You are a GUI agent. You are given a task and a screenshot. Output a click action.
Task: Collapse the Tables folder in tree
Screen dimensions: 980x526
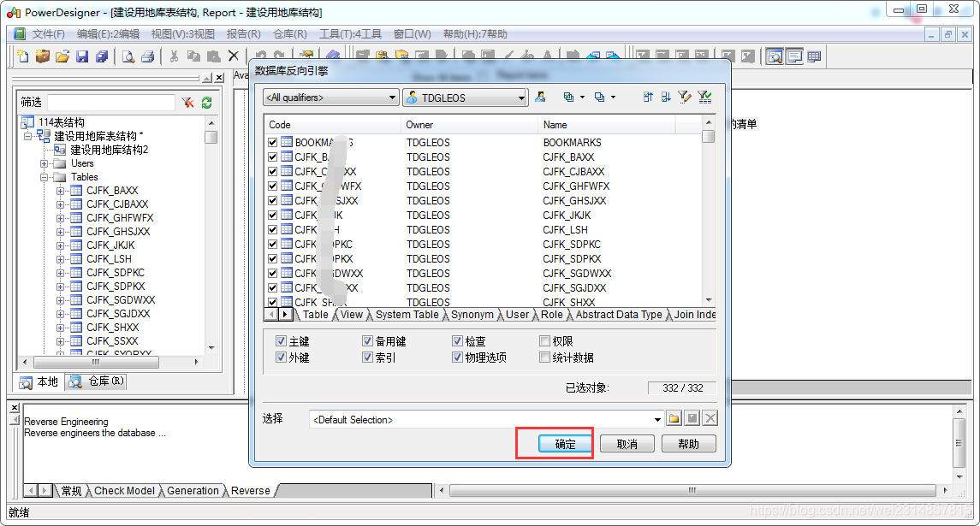(x=45, y=177)
